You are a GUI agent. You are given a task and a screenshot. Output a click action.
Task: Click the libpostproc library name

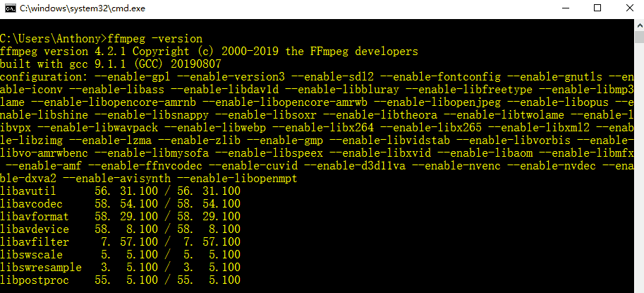35,280
